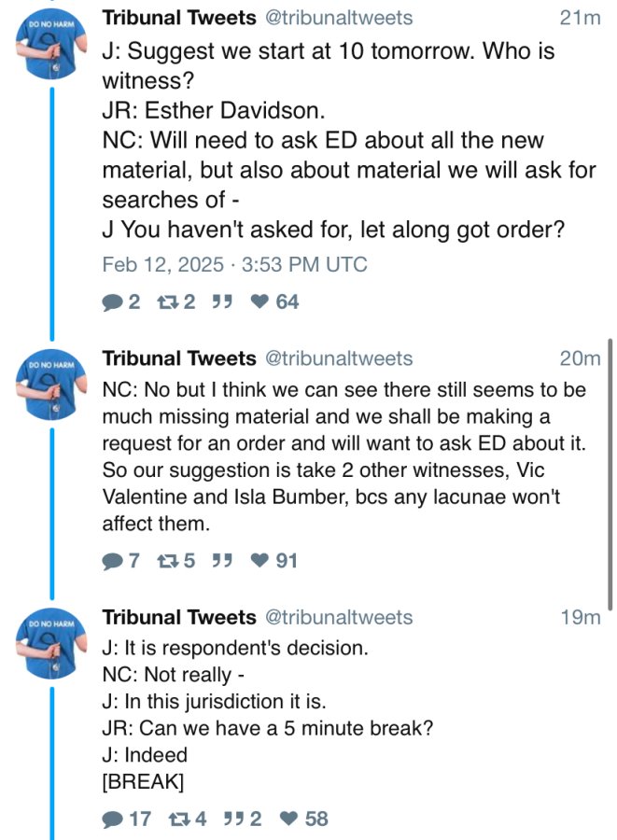Open the 19m timestamp on the last tweet
The height and width of the screenshot is (840, 617).
[x=581, y=617]
